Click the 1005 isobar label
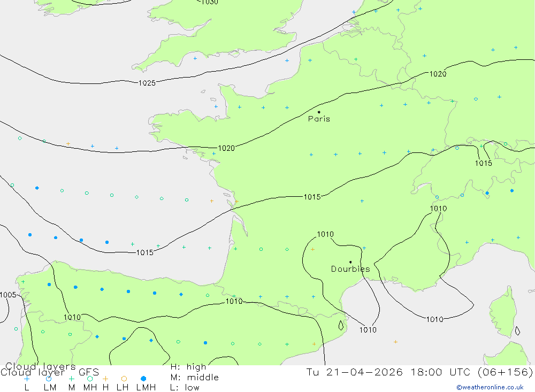 (8, 295)
